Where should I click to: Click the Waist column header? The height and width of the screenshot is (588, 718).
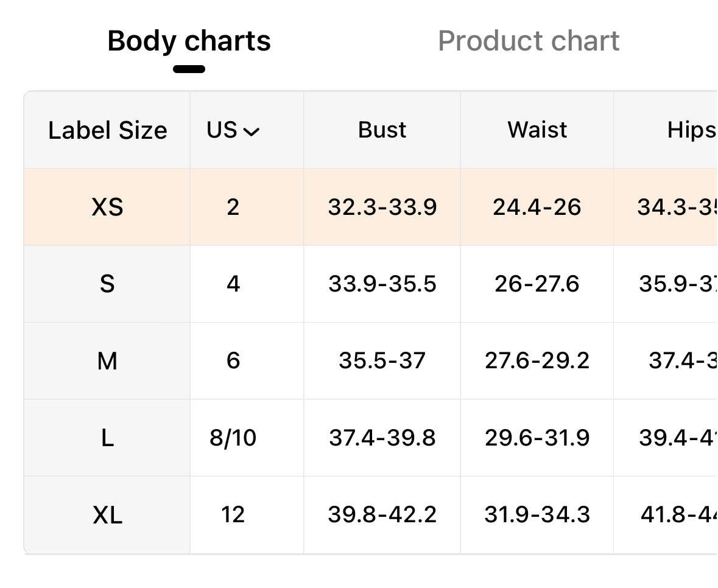pos(537,130)
